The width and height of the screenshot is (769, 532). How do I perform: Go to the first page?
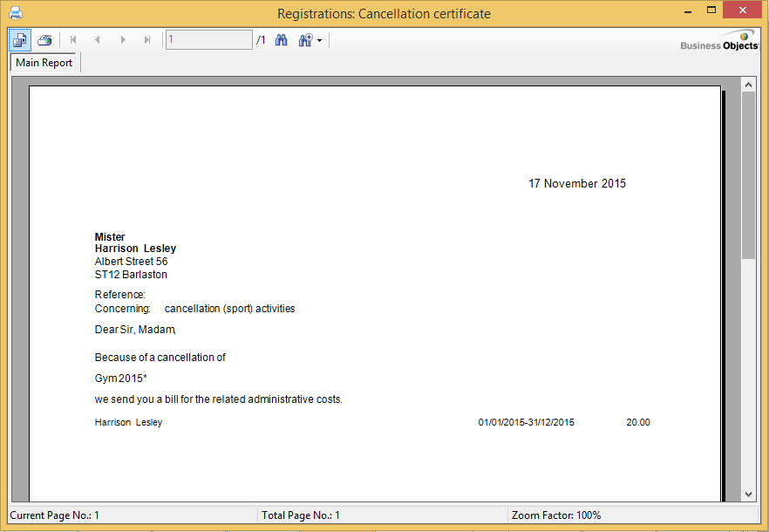click(73, 40)
